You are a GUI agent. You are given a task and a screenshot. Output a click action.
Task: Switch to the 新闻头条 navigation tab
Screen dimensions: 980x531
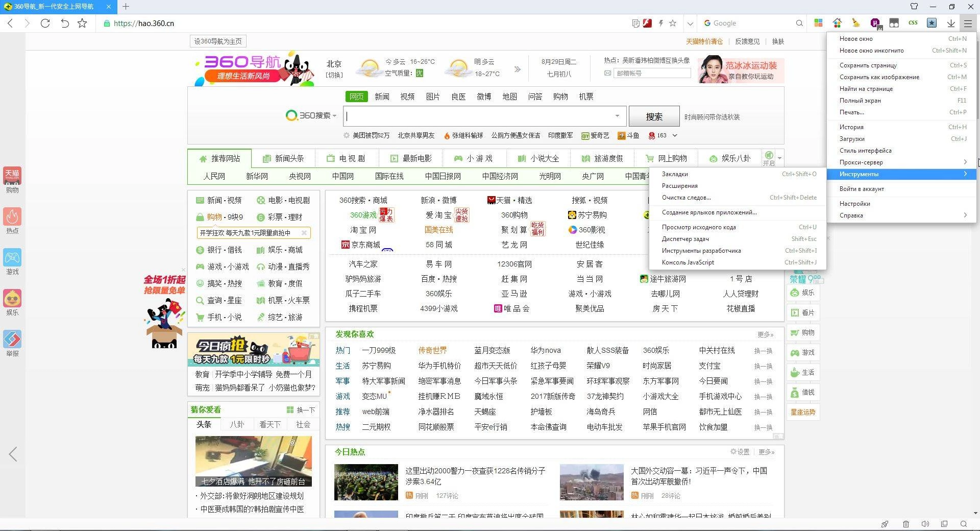tap(283, 159)
